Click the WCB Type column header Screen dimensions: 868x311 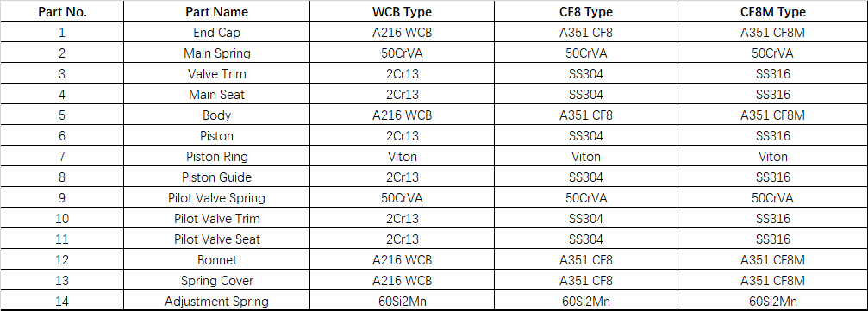pyautogui.click(x=402, y=11)
